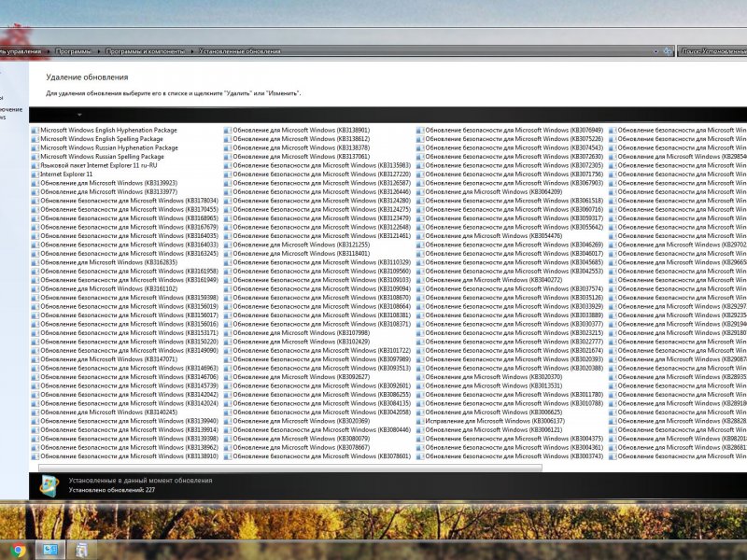Select security update KB3110329
747x560 pixels.
point(321,262)
